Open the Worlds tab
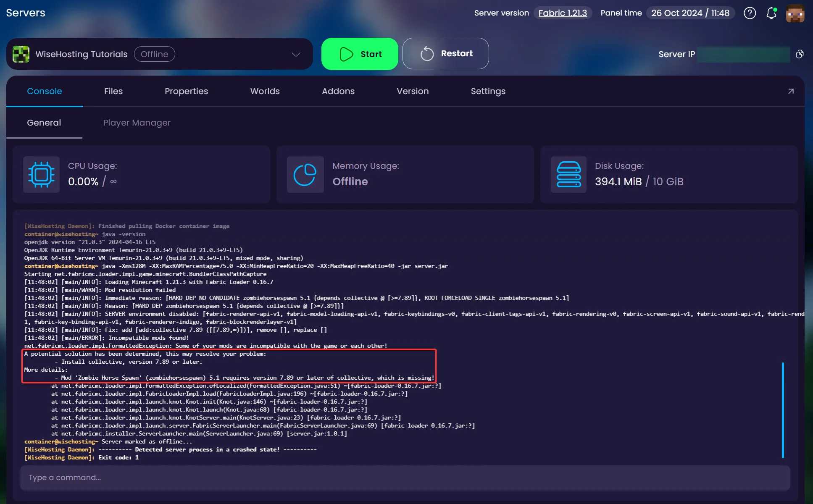This screenshot has width=813, height=504. pyautogui.click(x=265, y=91)
